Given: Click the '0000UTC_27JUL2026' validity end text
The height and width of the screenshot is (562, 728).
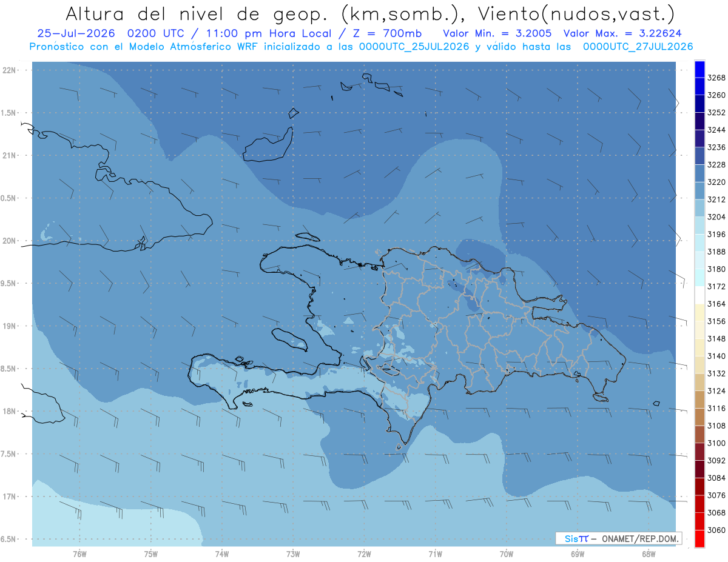Looking at the screenshot, I should click(638, 47).
